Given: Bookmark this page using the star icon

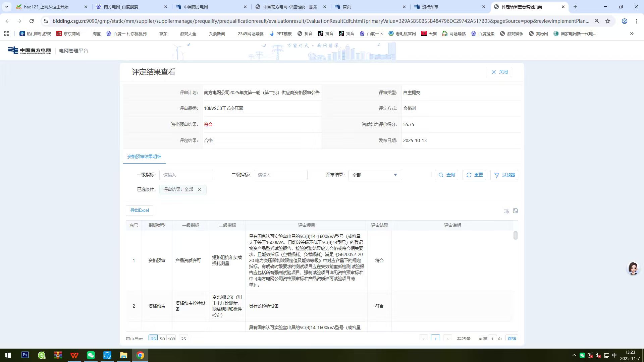Looking at the screenshot, I should tap(607, 21).
